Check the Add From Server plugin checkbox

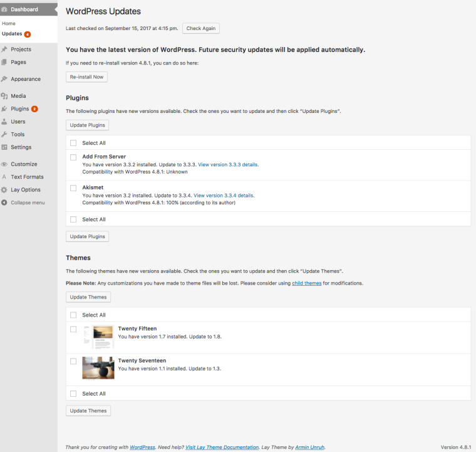click(x=73, y=157)
